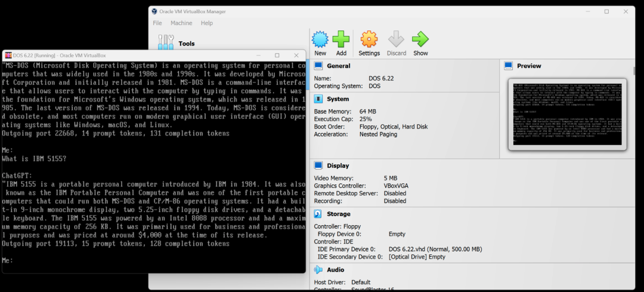Click the last 'Me:' prompt in DOS window
Screen dimensions: 644x292
(x=8, y=260)
